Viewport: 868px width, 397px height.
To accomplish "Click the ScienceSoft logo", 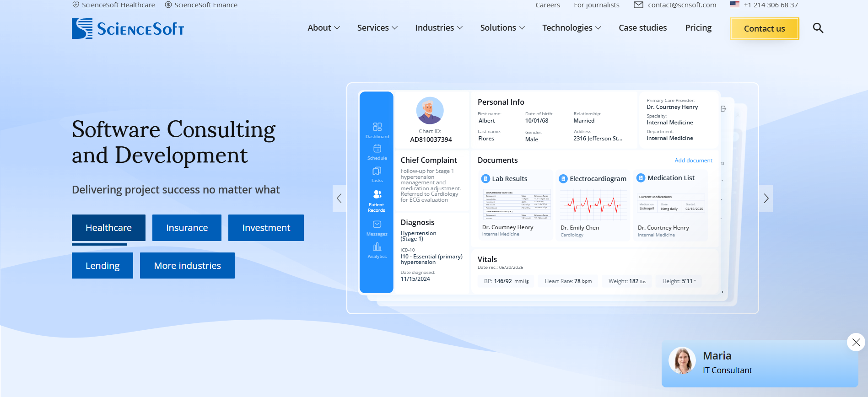I will pos(128,28).
